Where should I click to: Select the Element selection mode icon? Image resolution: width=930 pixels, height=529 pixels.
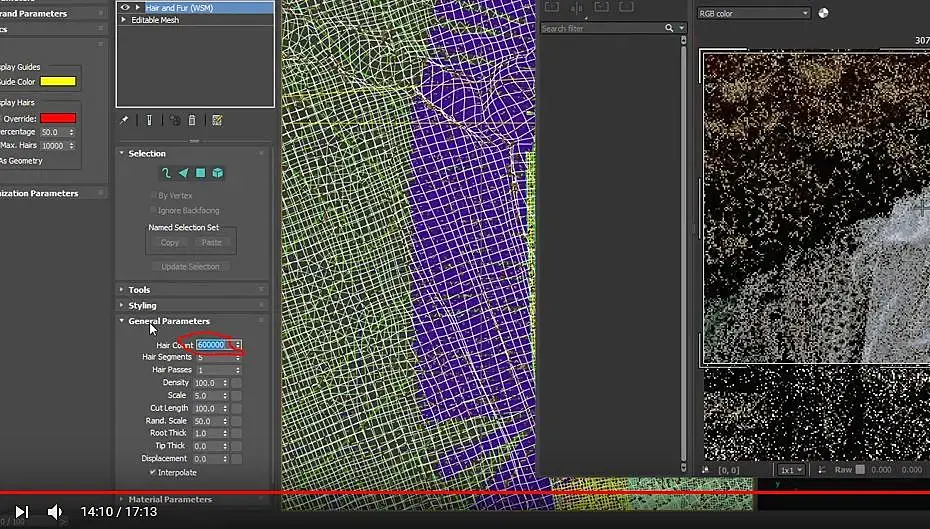coord(217,173)
